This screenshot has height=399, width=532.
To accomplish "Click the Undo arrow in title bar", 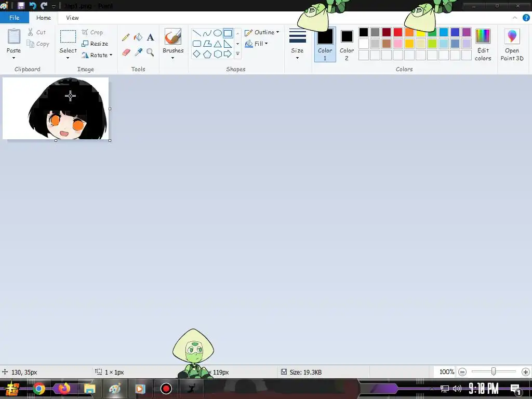I will click(33, 6).
